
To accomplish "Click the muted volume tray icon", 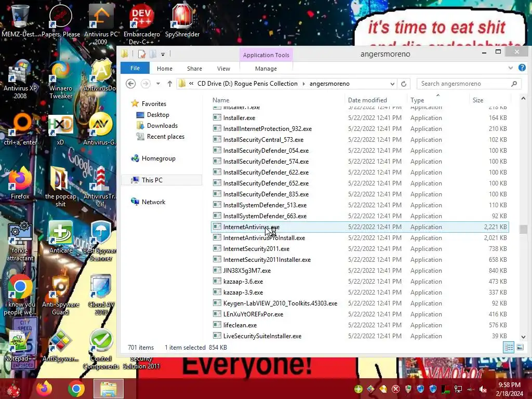I will pyautogui.click(x=483, y=389).
